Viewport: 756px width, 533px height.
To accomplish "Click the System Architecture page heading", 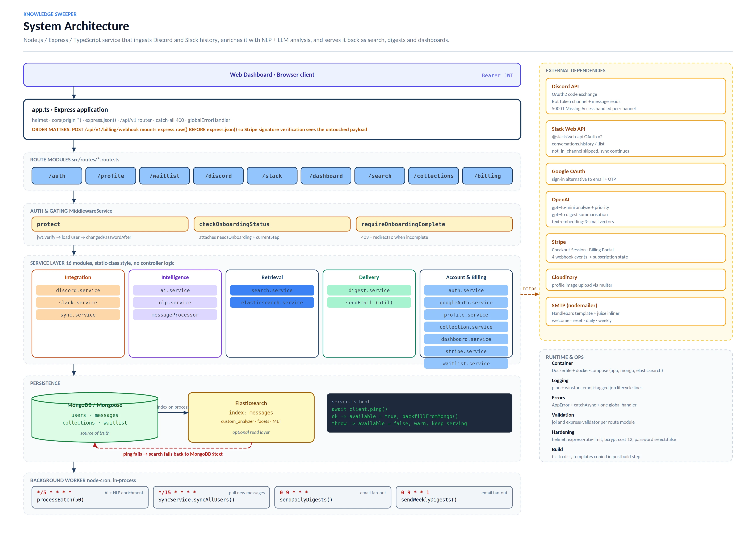I will pyautogui.click(x=76, y=26).
